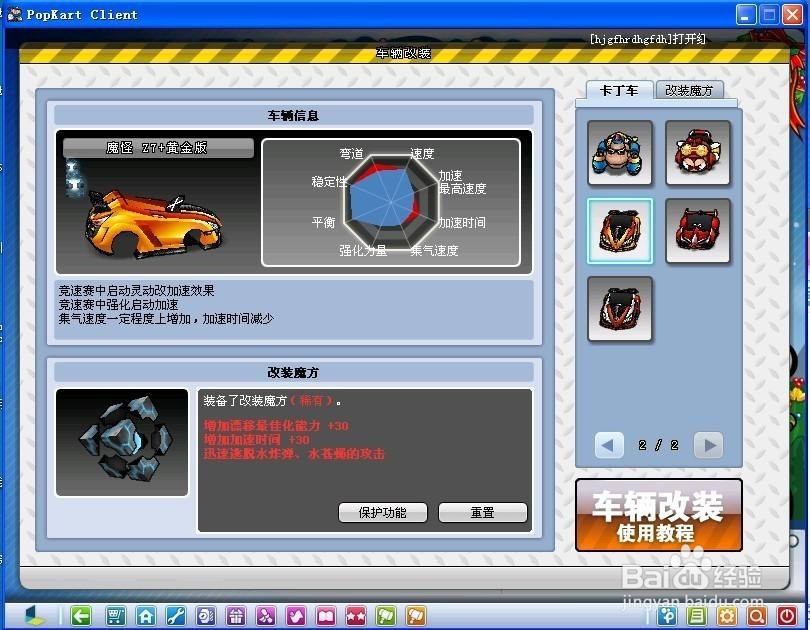This screenshot has width=810, height=630.
Task: Open the orange gear settings icon
Action: tap(727, 616)
